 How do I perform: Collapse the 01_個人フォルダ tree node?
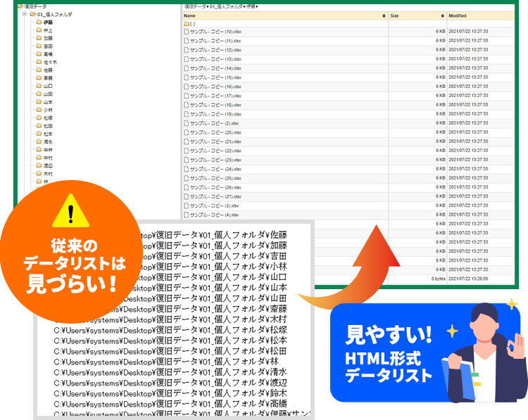click(x=25, y=14)
